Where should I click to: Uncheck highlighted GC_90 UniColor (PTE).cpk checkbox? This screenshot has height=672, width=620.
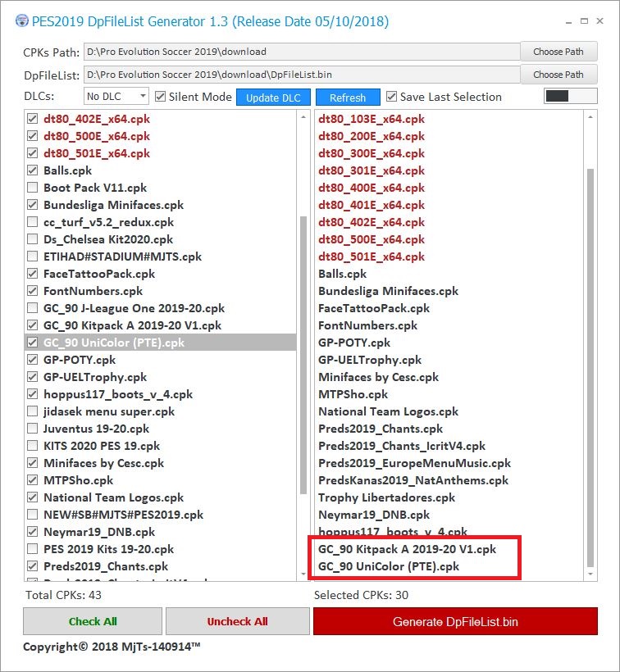tap(32, 342)
